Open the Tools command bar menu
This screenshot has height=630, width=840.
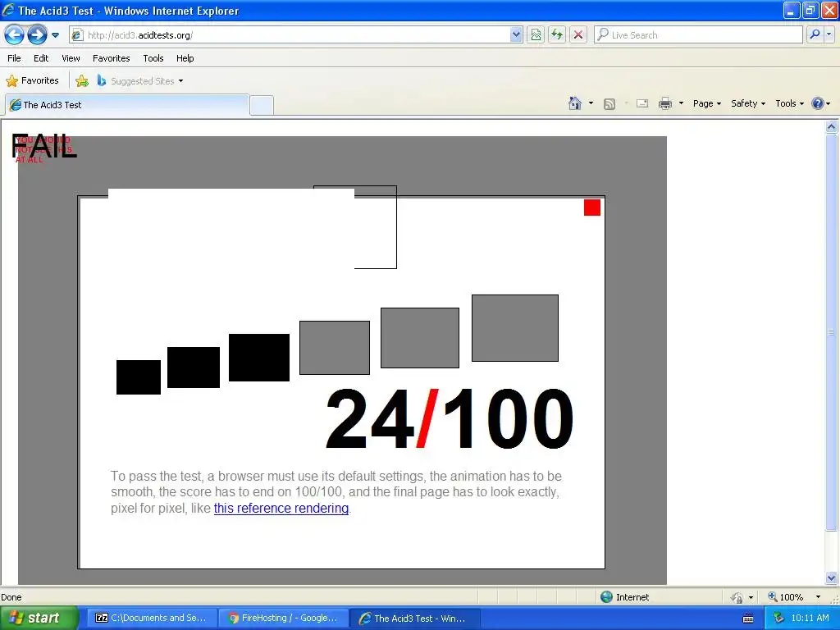789,103
